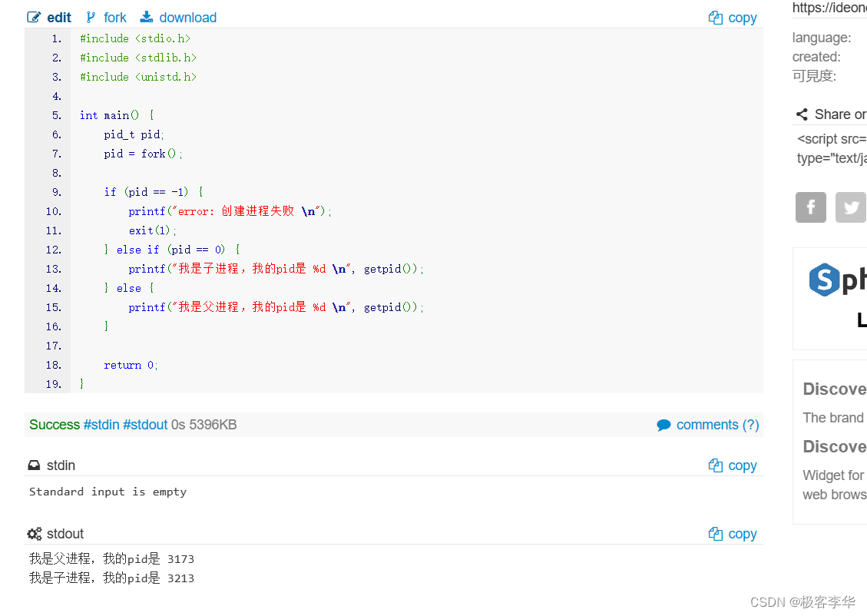The image size is (867, 616).
Task: Click the stdin inbox icon
Action: tap(34, 465)
